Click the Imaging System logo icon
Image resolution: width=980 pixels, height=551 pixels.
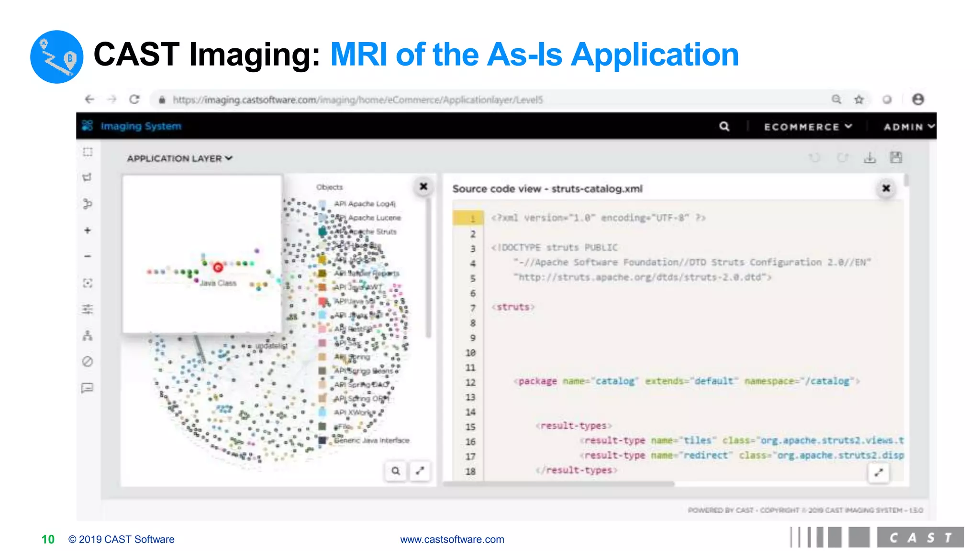87,126
